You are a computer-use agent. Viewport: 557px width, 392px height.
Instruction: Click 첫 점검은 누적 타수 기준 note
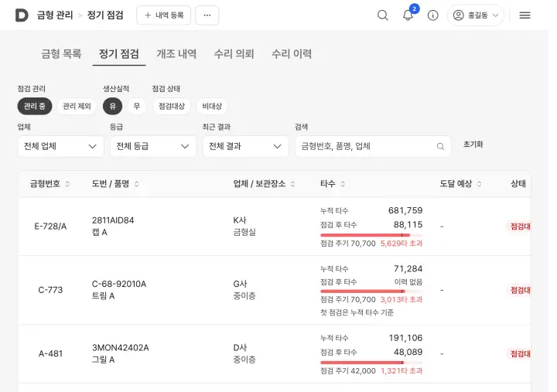coord(357,313)
